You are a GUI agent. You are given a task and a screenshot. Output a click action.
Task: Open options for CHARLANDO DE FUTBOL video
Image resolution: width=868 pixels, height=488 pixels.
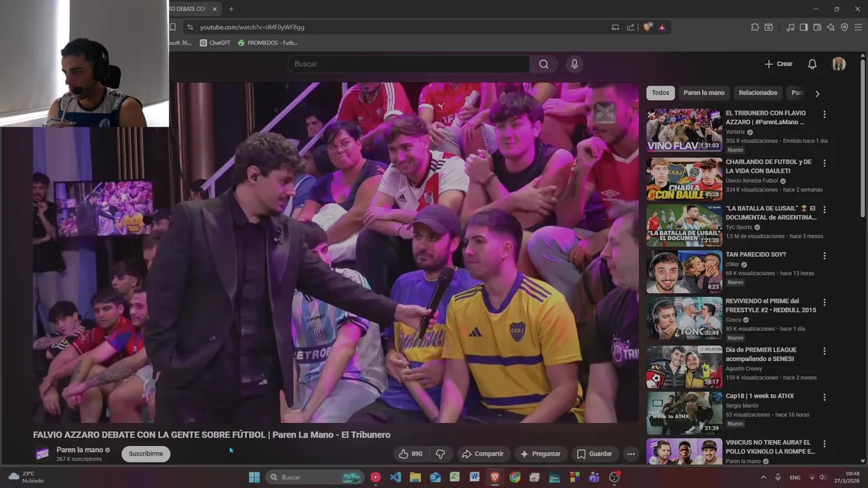point(825,163)
